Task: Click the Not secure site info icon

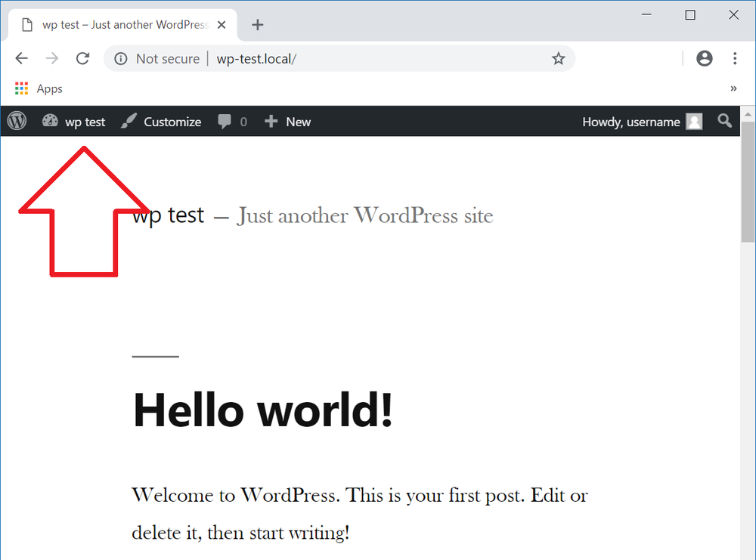Action: click(120, 59)
